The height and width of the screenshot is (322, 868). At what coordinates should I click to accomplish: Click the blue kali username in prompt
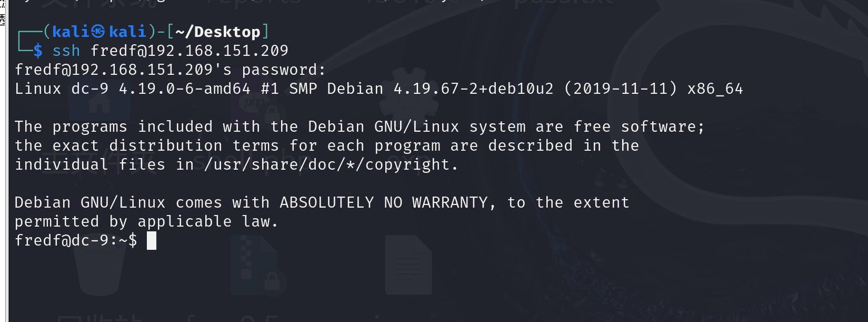pos(71,32)
